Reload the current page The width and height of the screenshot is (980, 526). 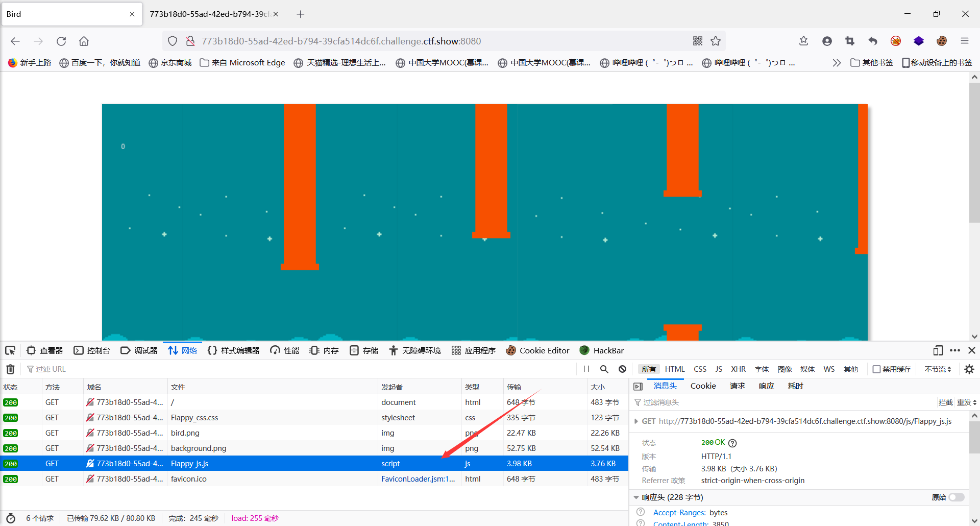click(61, 41)
